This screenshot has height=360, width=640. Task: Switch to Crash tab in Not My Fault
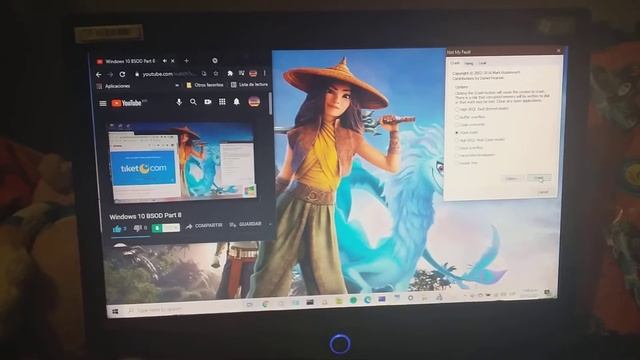[x=455, y=63]
